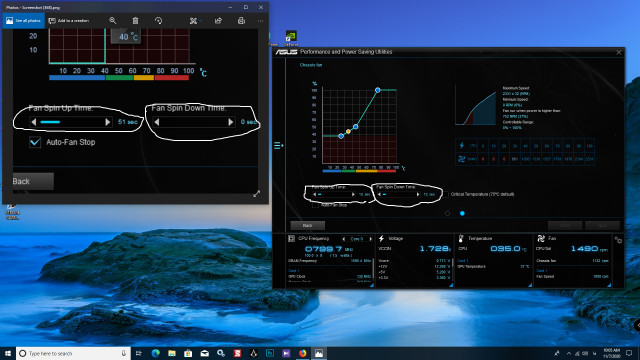Select the lowest blue fan curve point
The width and height of the screenshot is (640, 360).
(341, 136)
